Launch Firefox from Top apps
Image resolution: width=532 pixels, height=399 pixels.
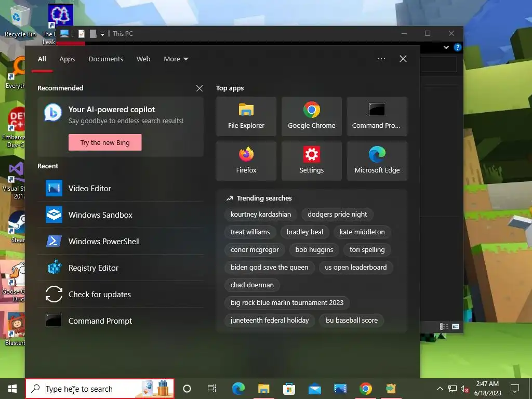pyautogui.click(x=246, y=161)
